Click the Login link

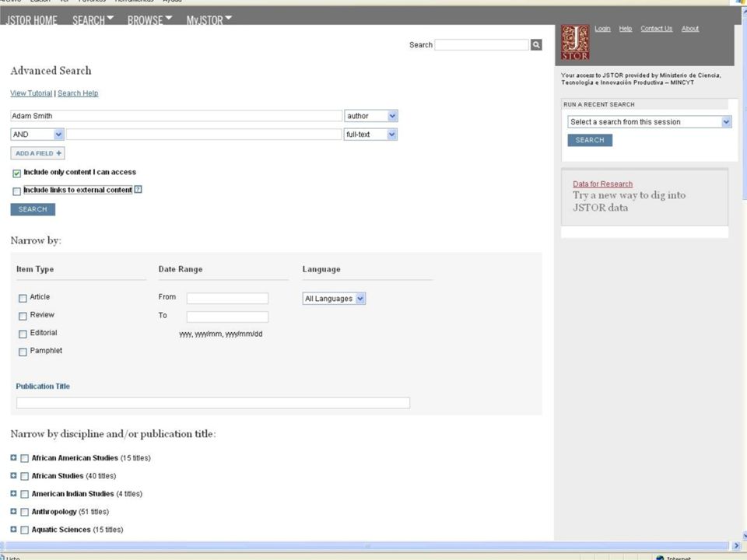tap(602, 29)
